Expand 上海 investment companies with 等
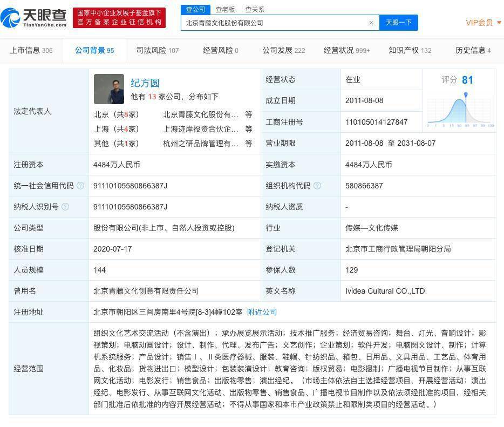 click(248, 129)
